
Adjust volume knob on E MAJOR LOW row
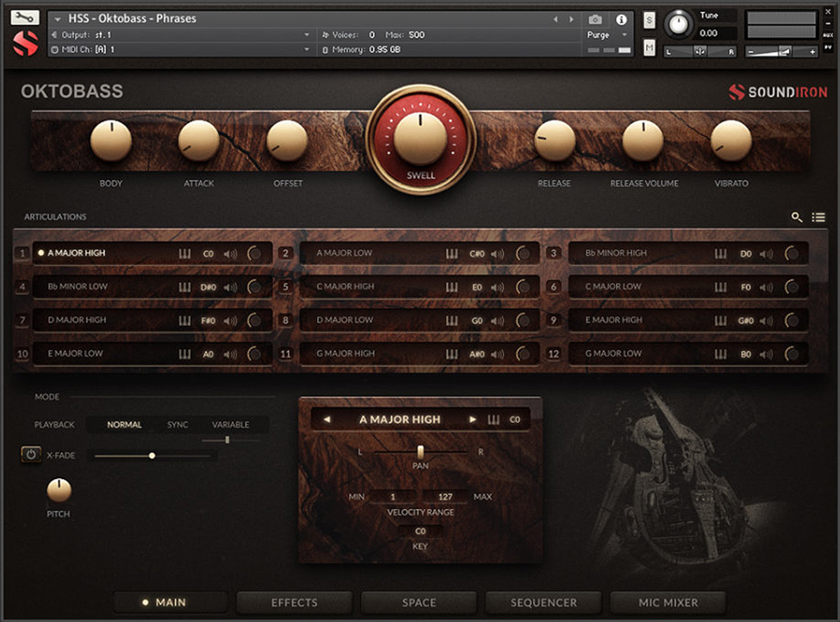coord(254,354)
